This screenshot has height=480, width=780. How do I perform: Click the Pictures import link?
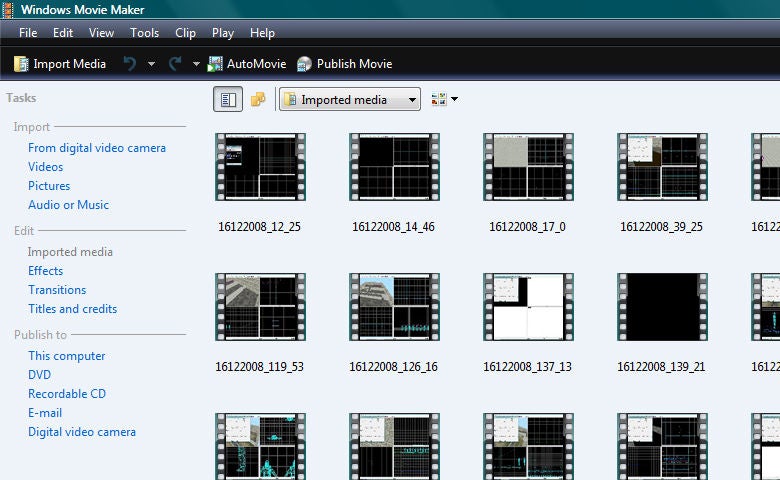click(x=49, y=186)
